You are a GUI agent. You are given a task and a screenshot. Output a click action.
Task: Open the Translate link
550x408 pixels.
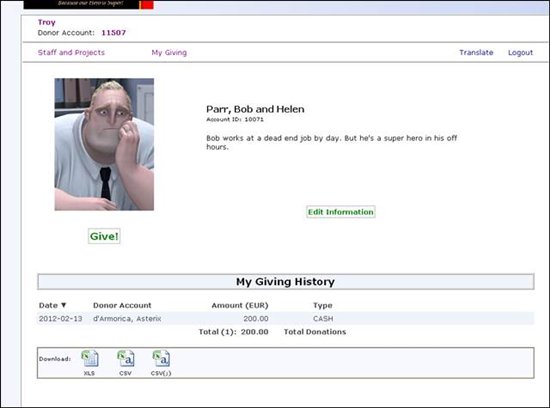[476, 53]
